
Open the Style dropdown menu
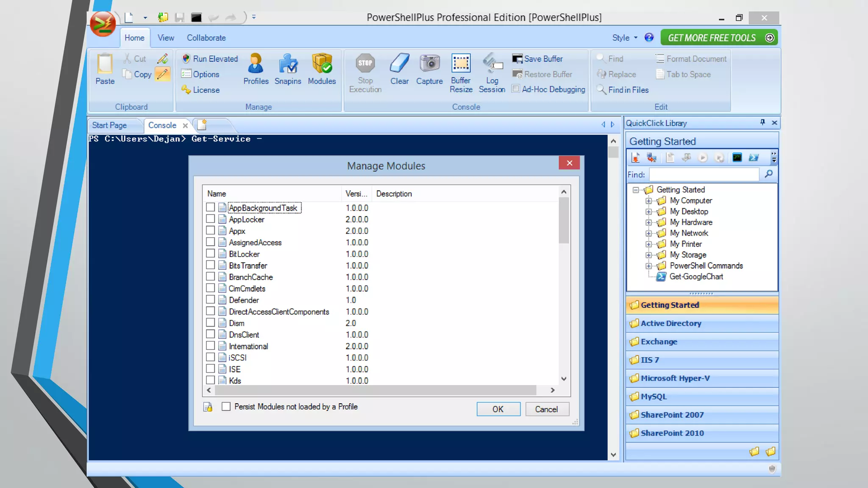coord(625,38)
